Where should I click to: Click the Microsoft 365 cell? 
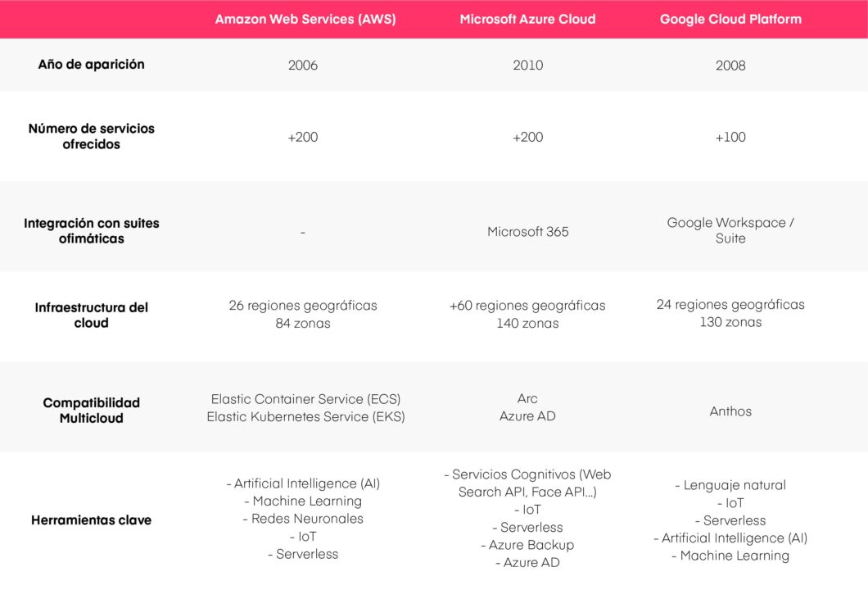527,231
